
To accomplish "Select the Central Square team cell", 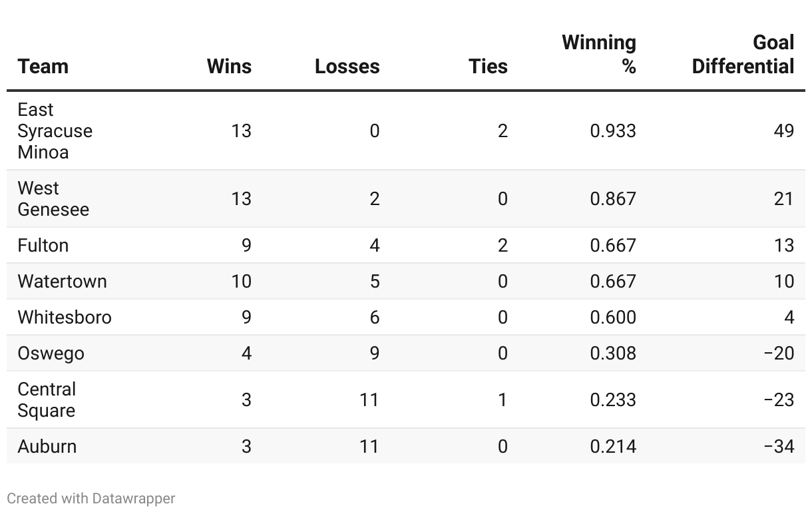I will tap(47, 399).
